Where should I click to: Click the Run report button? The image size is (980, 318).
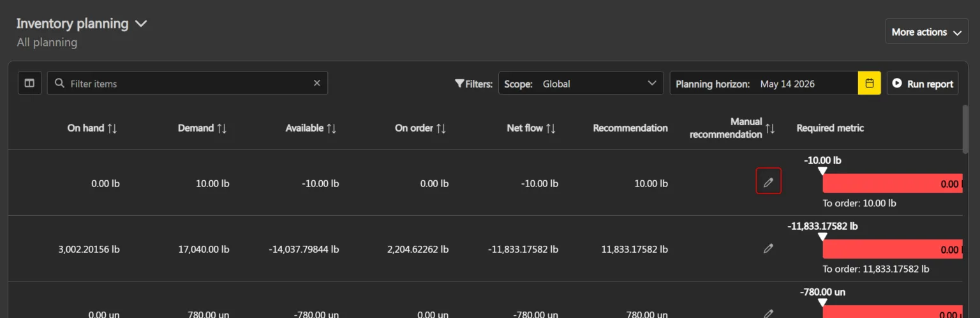coord(922,83)
